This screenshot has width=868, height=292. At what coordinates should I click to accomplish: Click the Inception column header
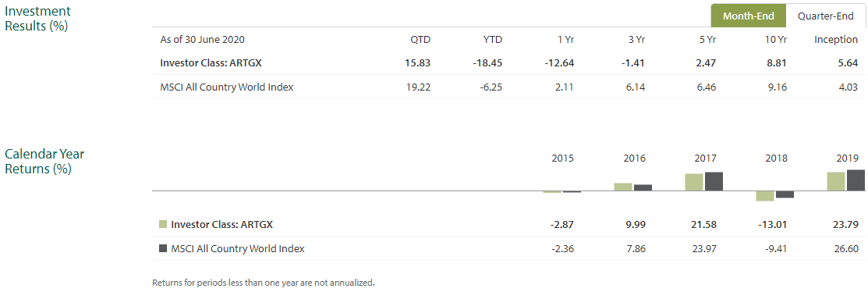coord(836,39)
